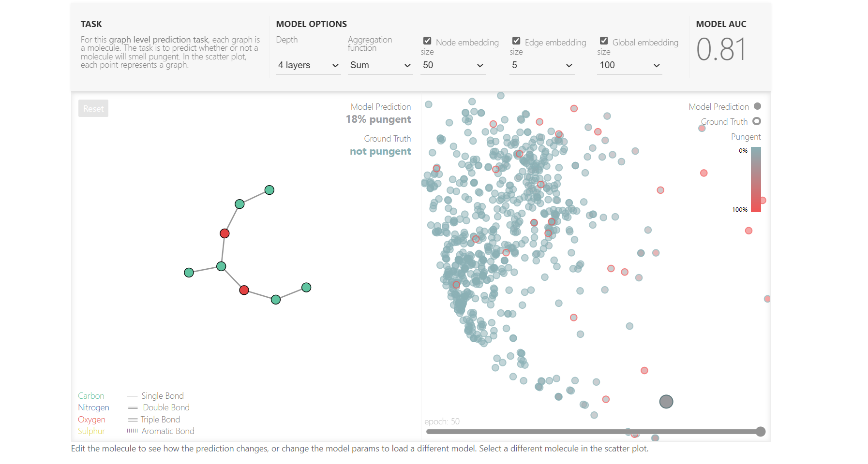Click the Reset button
868x464 pixels.
[93, 108]
